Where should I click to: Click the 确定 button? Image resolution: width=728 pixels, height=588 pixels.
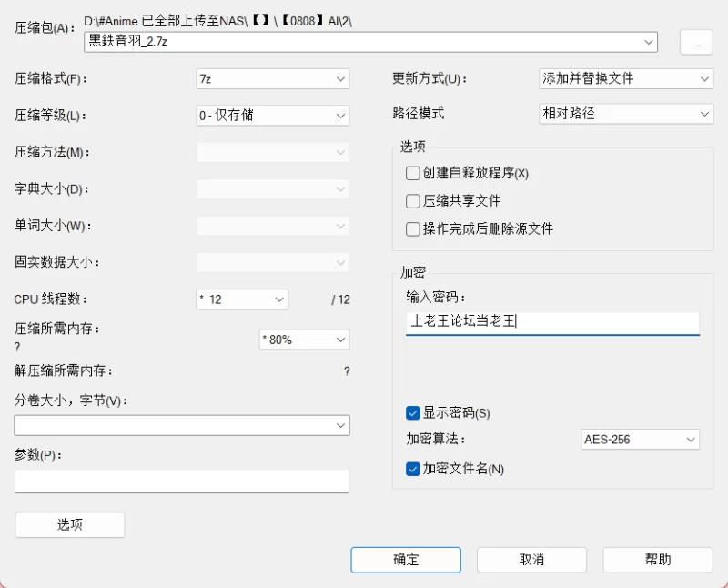coord(406,560)
